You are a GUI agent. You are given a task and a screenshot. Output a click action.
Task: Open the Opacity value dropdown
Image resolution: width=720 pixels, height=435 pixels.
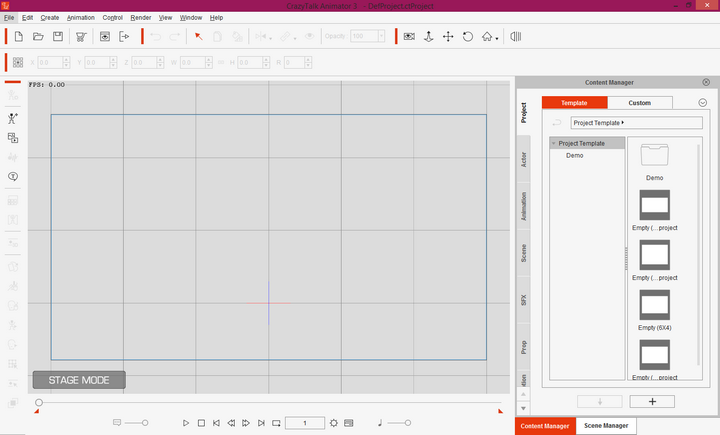pyautogui.click(x=381, y=36)
